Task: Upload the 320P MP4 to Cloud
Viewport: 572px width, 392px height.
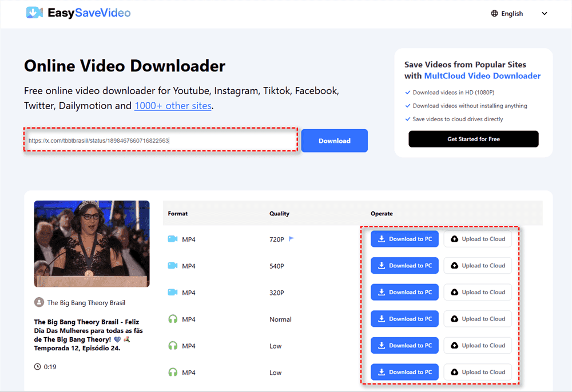Action: [x=478, y=292]
